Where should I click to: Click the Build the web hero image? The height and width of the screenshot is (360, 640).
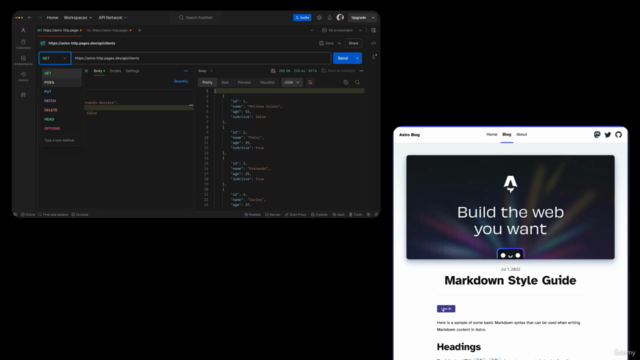[x=510, y=207]
